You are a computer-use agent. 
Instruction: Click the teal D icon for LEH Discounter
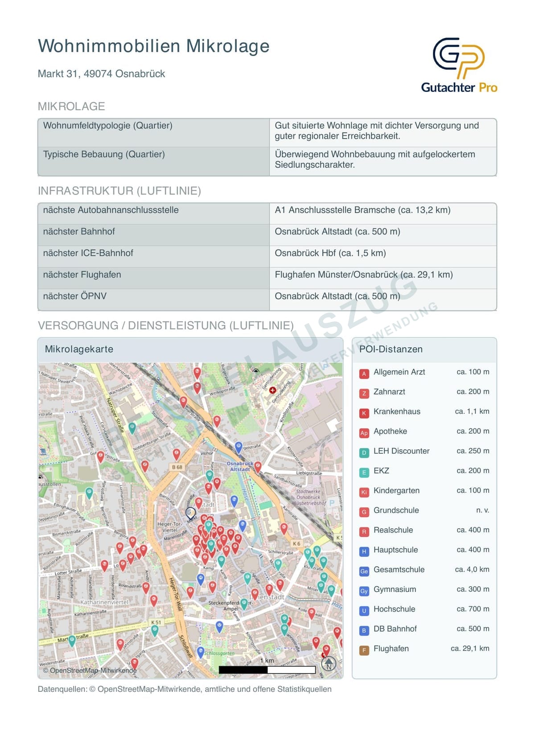[x=364, y=452]
